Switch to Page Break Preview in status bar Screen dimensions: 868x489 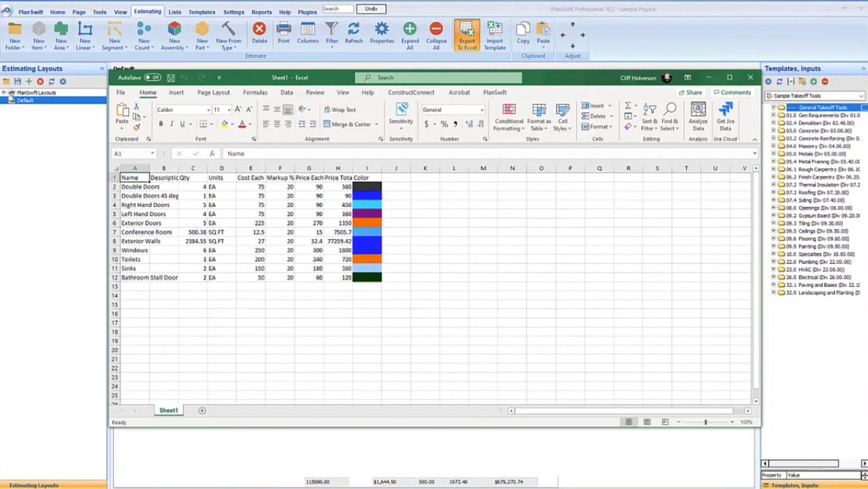[x=665, y=422]
